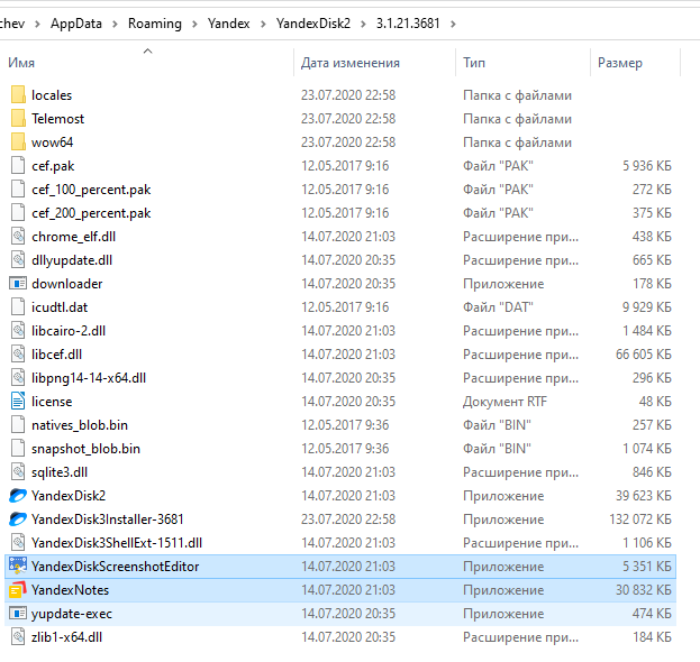
Task: Click the zlib1-x64.dll file icon
Action: [18, 637]
